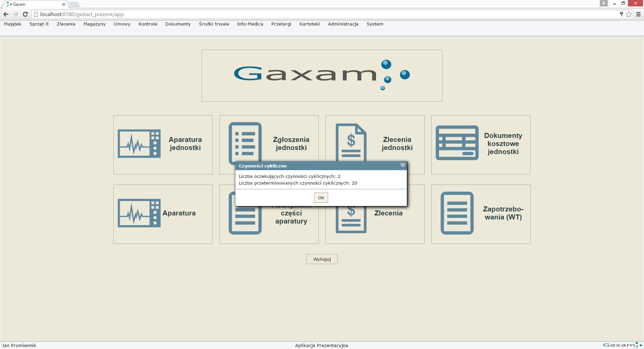Screen dimensions: 644x349
Task: Open the Majątek menu
Action: (13, 24)
